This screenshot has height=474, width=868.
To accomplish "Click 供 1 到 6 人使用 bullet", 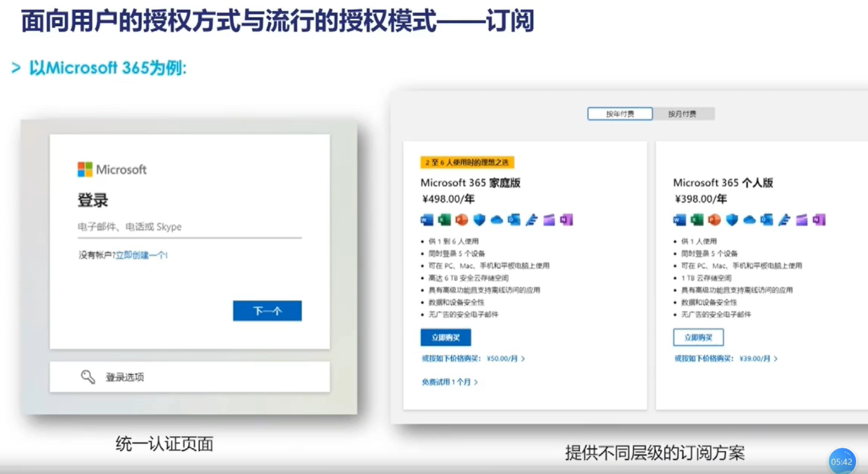I will click(x=454, y=242).
